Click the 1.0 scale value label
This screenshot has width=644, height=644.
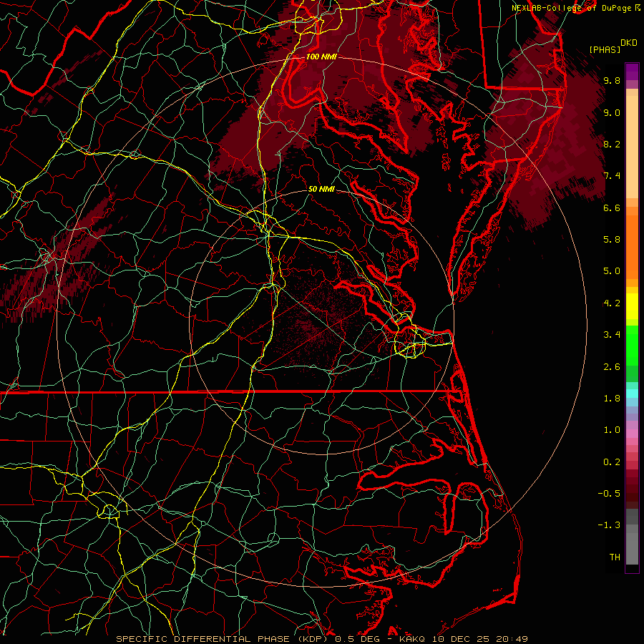[x=612, y=429]
